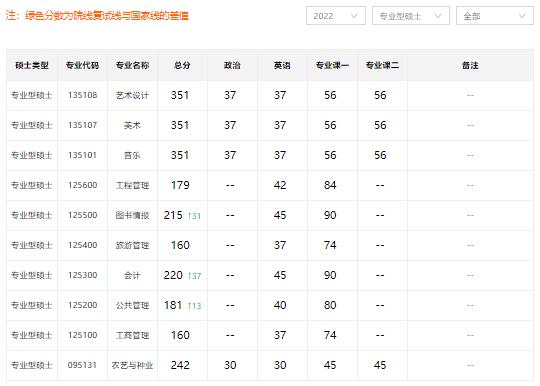540x386 pixels.
Task: Click 政治 score 30 in 农艺与种业 row
Action: tap(230, 365)
